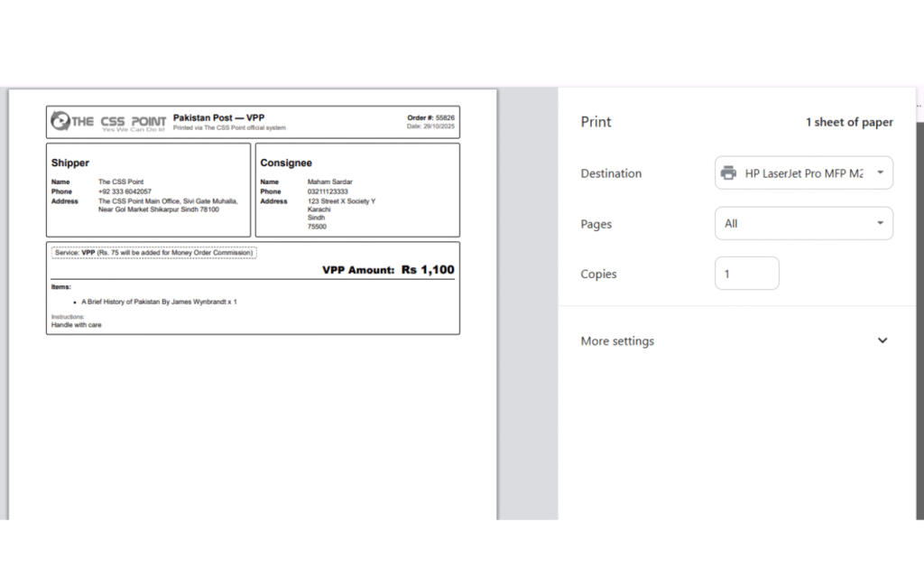Viewport: 924px width, 578px height.
Task: Click the Order # 55826 text in preview
Action: (x=431, y=117)
